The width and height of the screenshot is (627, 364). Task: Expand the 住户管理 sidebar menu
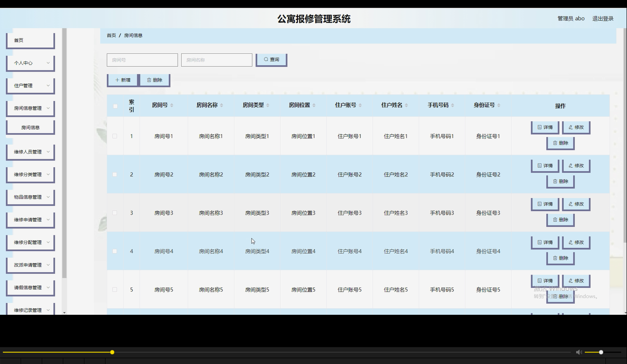tap(31, 86)
